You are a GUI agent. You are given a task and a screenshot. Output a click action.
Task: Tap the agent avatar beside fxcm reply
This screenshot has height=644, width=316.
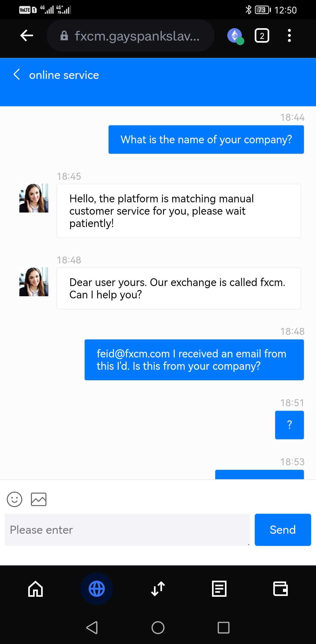(x=34, y=282)
